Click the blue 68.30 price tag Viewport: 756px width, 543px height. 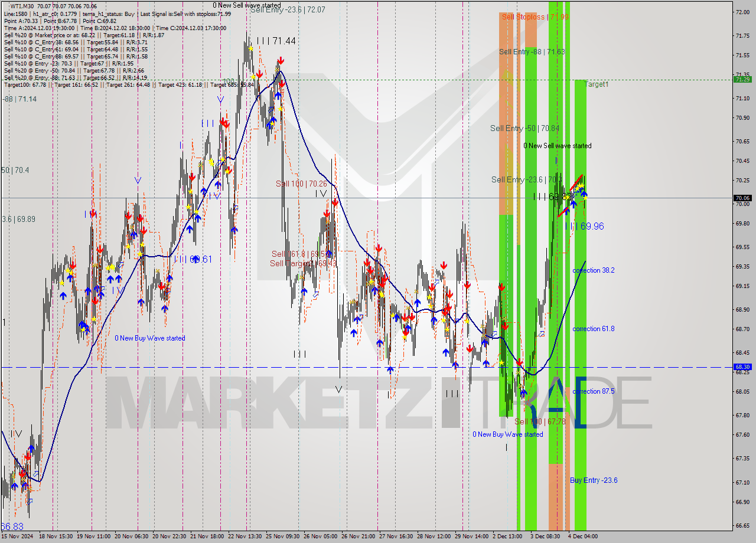[742, 367]
